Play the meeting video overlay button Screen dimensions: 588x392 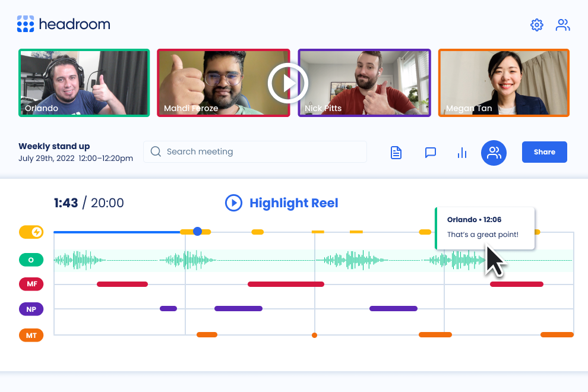point(288,83)
